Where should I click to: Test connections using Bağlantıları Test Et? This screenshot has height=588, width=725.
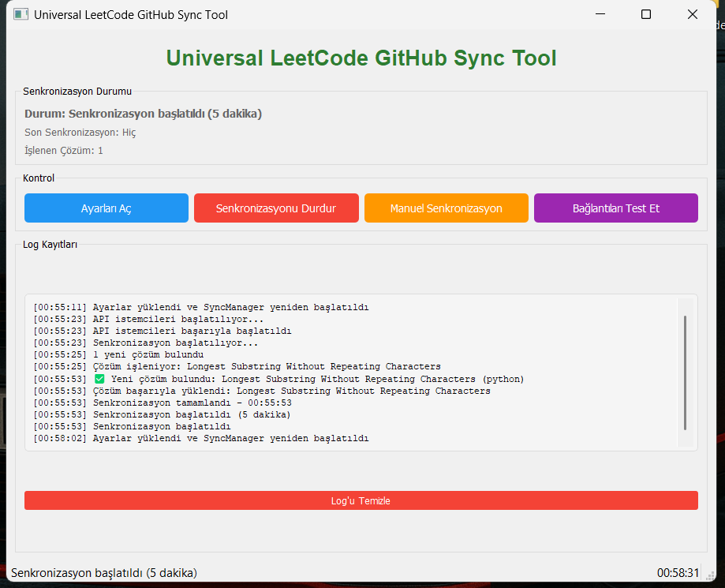click(x=615, y=208)
